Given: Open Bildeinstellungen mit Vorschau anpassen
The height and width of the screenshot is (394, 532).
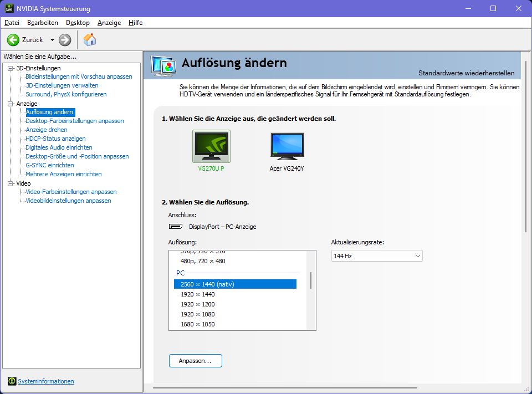Looking at the screenshot, I should [x=79, y=76].
